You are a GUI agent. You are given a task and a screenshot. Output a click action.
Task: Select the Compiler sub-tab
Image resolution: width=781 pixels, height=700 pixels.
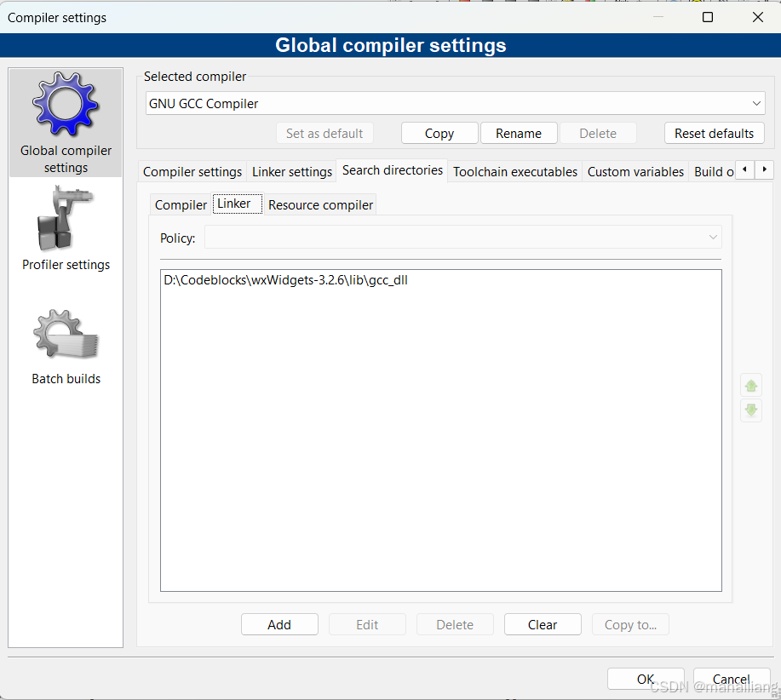(x=181, y=204)
